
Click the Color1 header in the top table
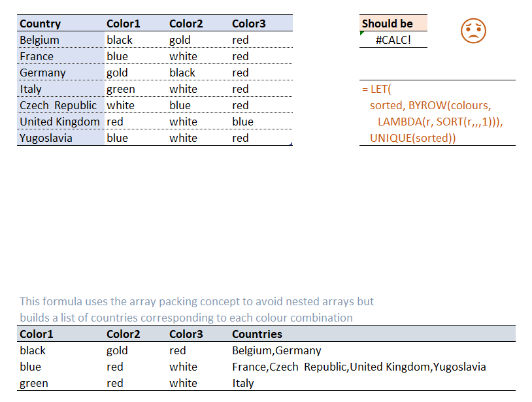tap(124, 24)
